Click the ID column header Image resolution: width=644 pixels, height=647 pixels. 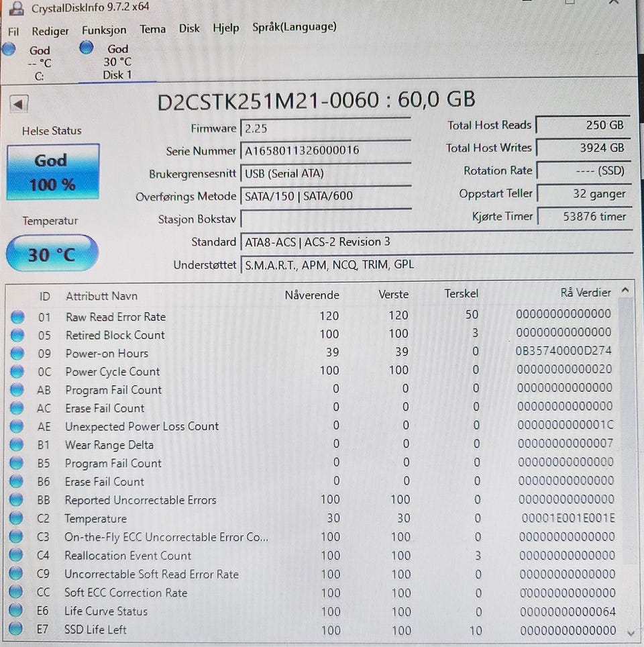44,296
